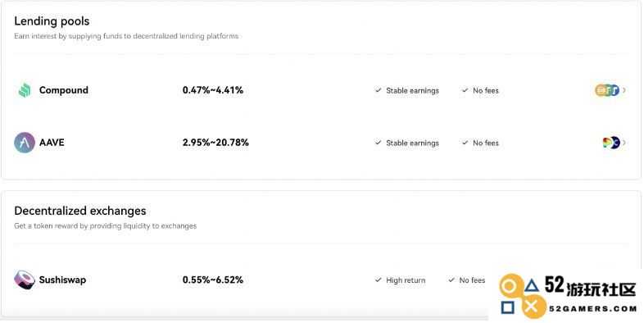
Task: Click Sushiswap's 0.55%~6.52% rate
Action: [213, 280]
